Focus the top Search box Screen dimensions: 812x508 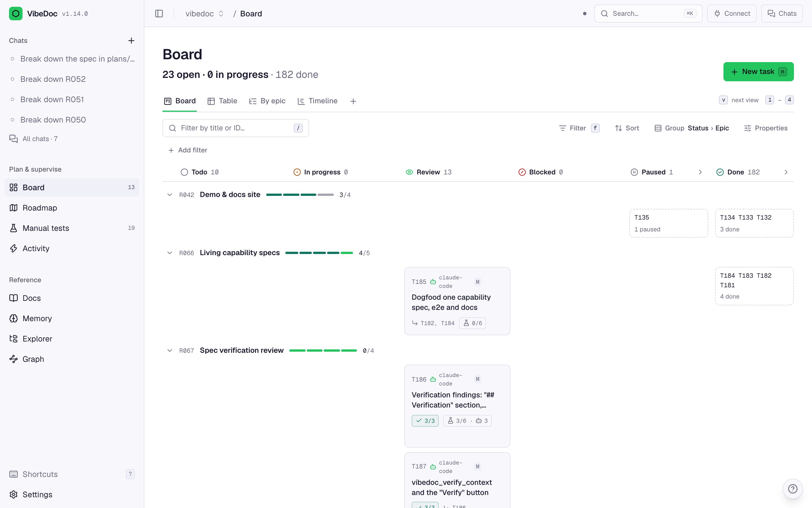[x=648, y=14]
